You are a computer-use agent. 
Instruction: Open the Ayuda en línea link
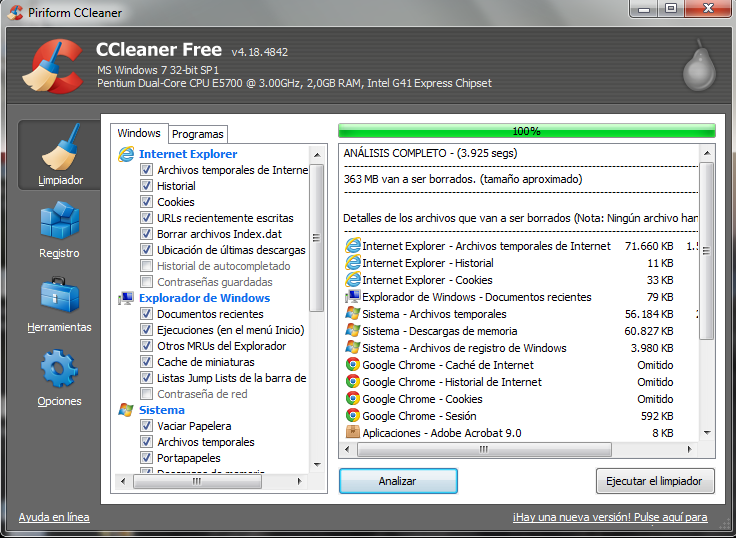coord(54,517)
